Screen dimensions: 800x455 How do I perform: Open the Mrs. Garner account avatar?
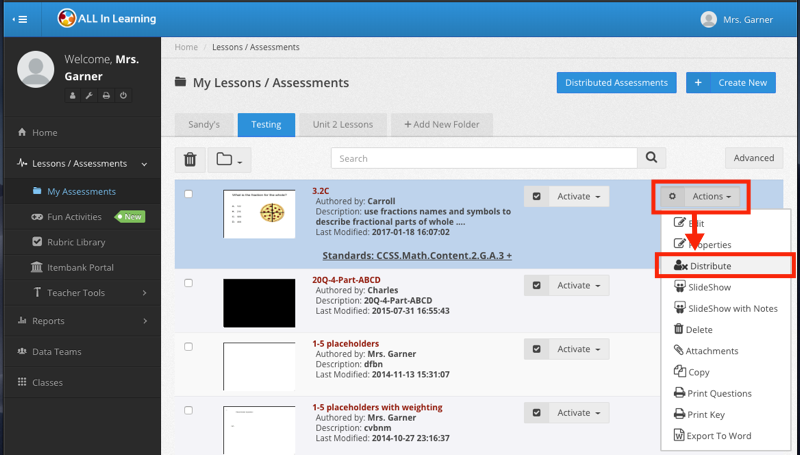coord(709,19)
